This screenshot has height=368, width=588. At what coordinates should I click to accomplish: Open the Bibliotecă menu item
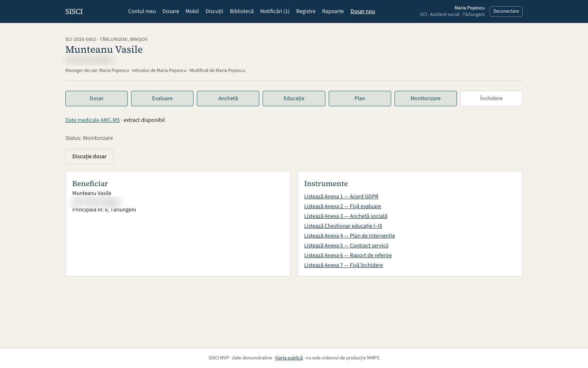242,11
